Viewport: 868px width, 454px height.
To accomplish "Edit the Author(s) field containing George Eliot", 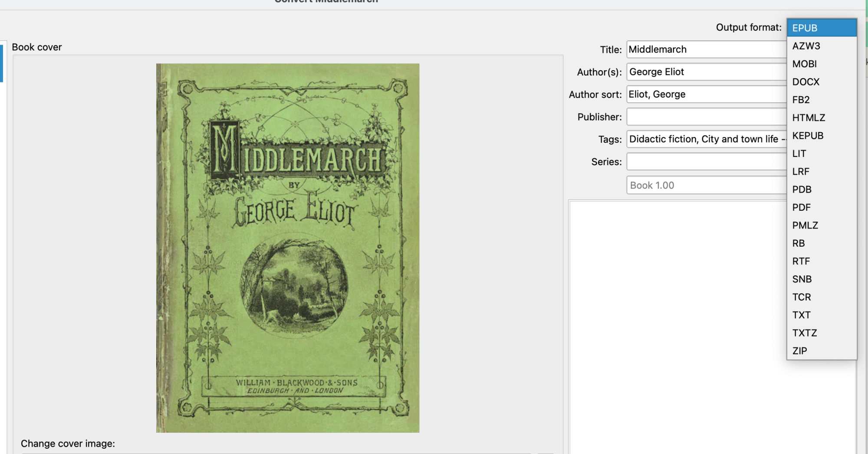I will pyautogui.click(x=703, y=72).
